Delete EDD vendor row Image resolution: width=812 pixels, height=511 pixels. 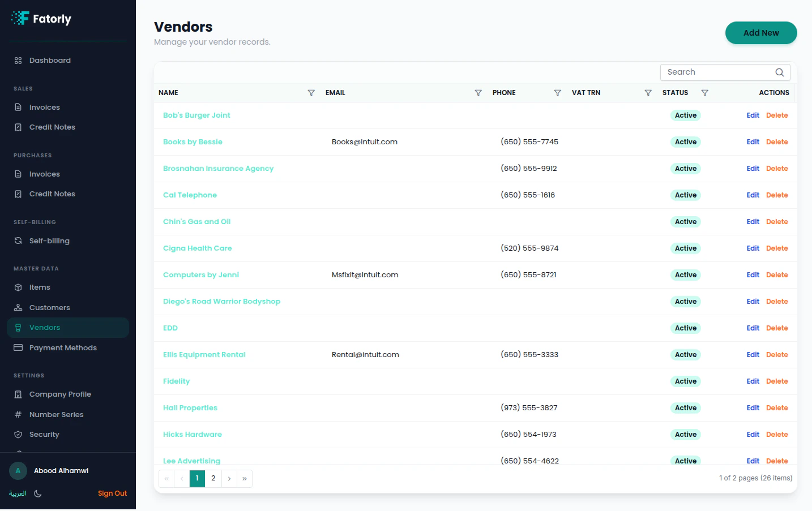pyautogui.click(x=777, y=328)
